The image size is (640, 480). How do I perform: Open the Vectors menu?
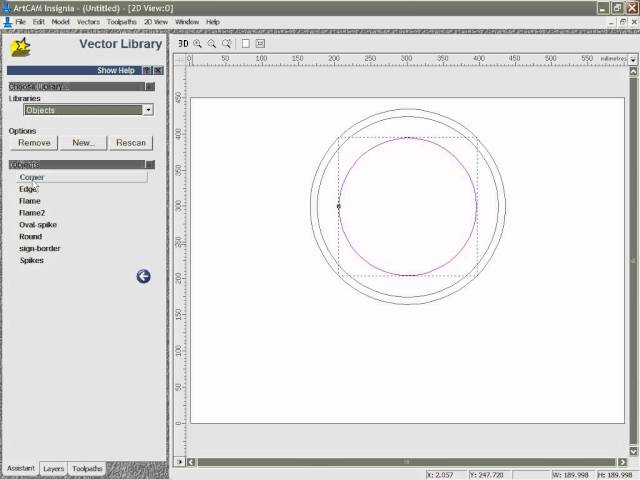pos(88,22)
